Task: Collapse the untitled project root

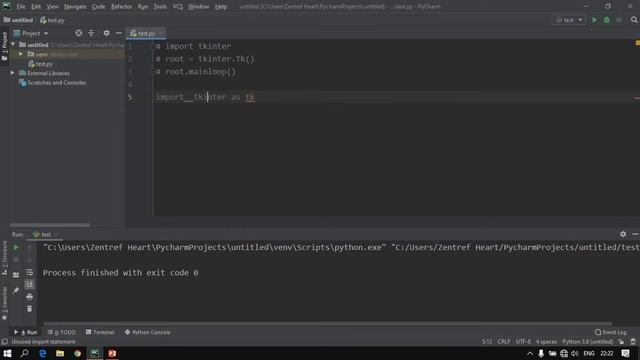Action: (x=13, y=44)
